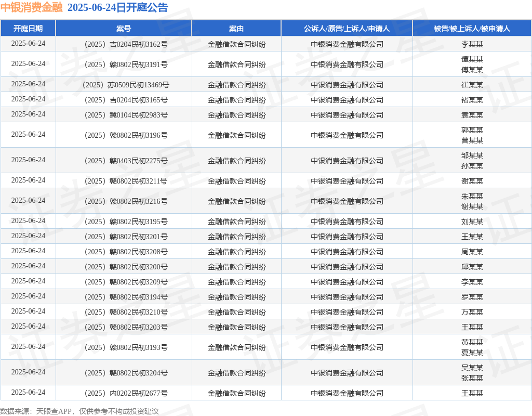This screenshot has height=416, width=532.
Task: Select case （2025）冀0104民初2983号
Action: (124, 115)
